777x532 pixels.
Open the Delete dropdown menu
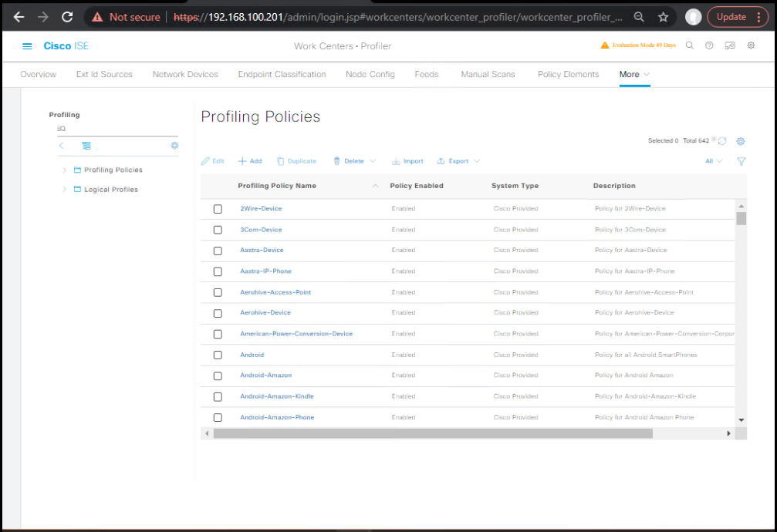pos(373,161)
